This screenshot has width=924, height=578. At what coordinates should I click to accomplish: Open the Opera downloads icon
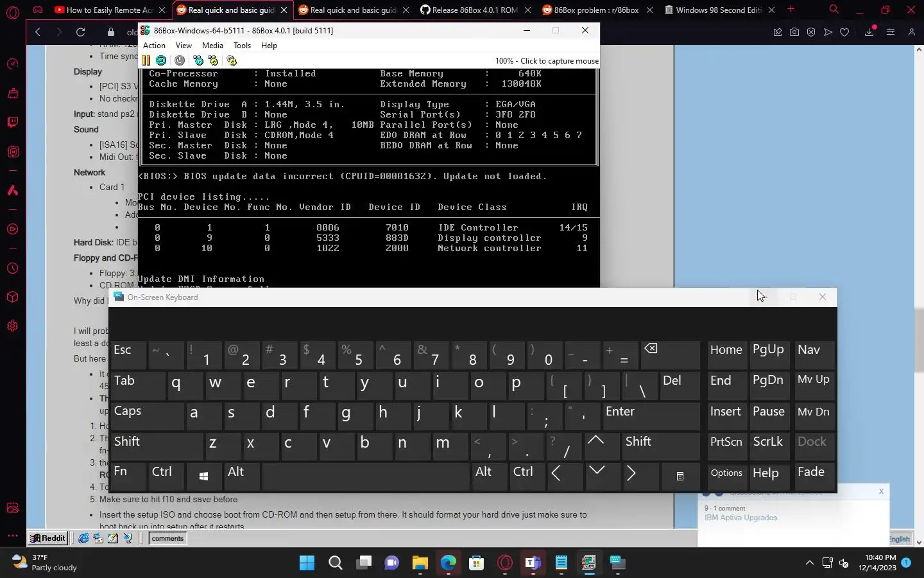pyautogui.click(x=869, y=32)
